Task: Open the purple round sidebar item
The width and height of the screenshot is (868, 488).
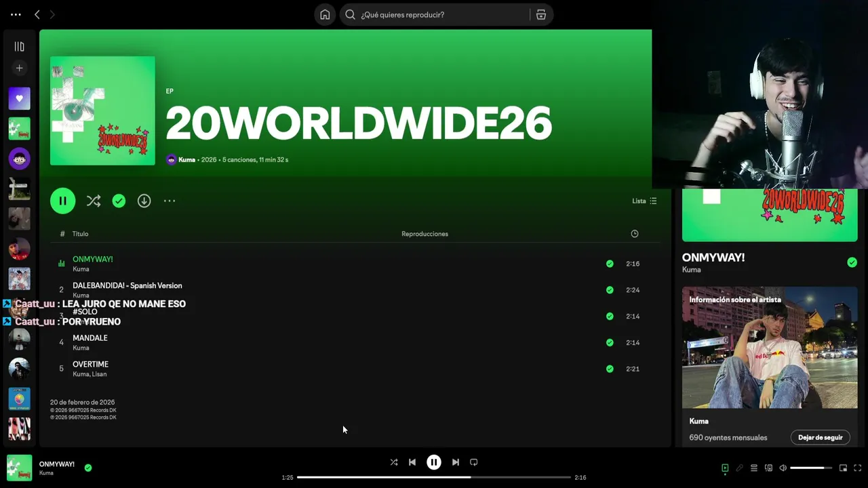Action: [x=19, y=159]
